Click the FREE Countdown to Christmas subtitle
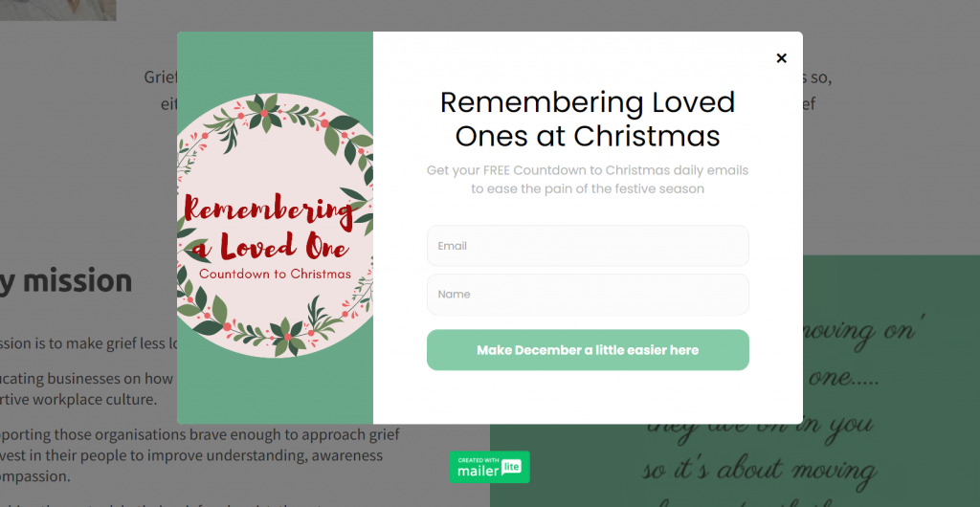 point(588,179)
